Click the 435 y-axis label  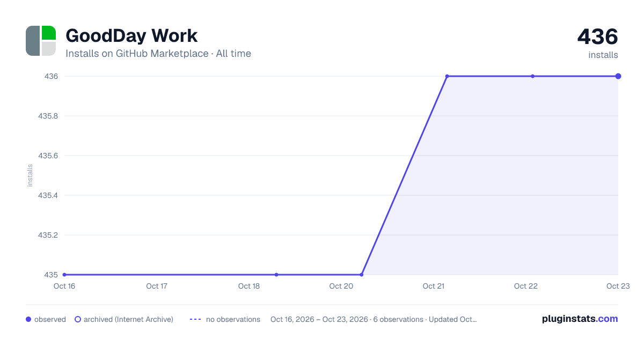(x=52, y=275)
